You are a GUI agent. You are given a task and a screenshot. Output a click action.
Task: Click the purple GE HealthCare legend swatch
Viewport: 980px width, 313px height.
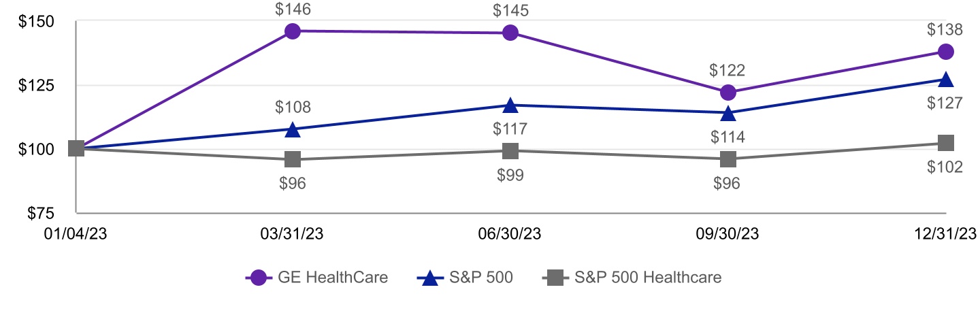coord(259,278)
